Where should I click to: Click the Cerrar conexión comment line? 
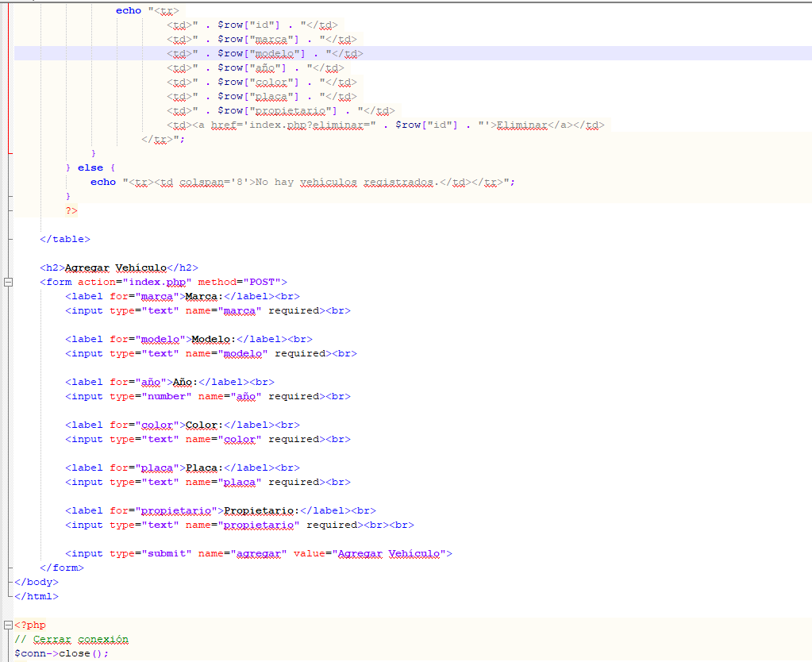[71, 639]
